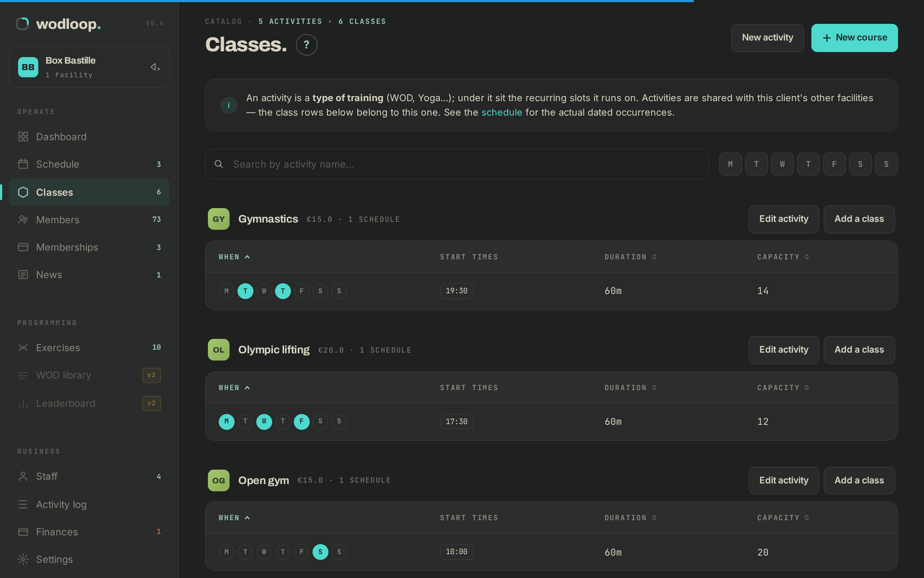924x578 pixels.
Task: Focus the Search by activity name field
Action: click(x=457, y=164)
